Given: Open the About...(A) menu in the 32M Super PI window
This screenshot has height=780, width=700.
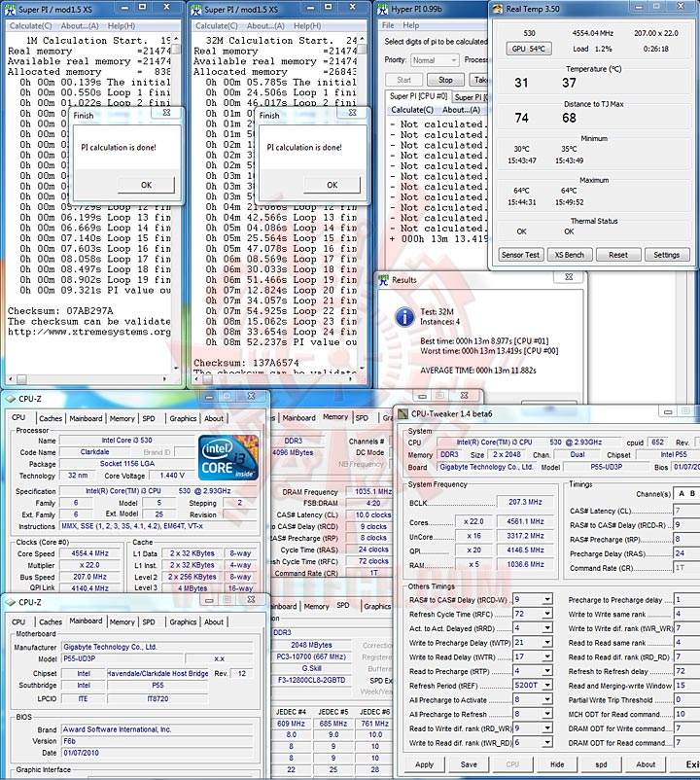Looking at the screenshot, I should pos(265,26).
